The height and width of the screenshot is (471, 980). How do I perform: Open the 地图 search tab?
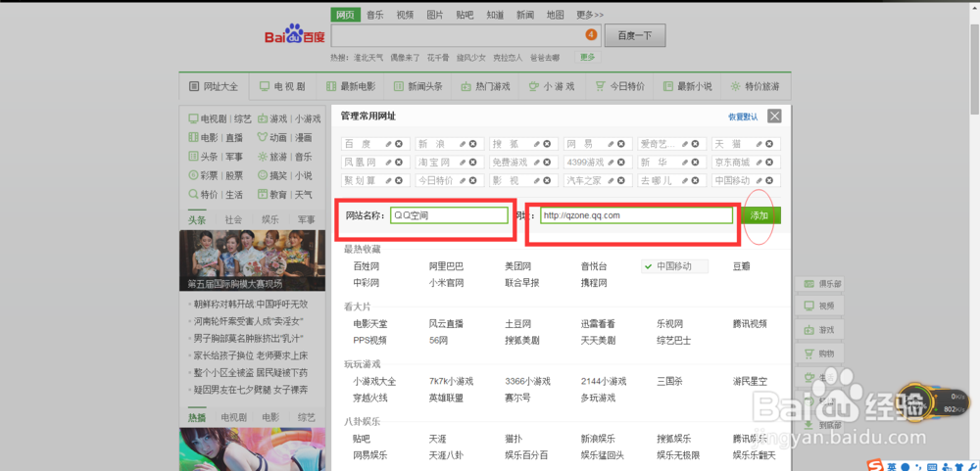[555, 15]
